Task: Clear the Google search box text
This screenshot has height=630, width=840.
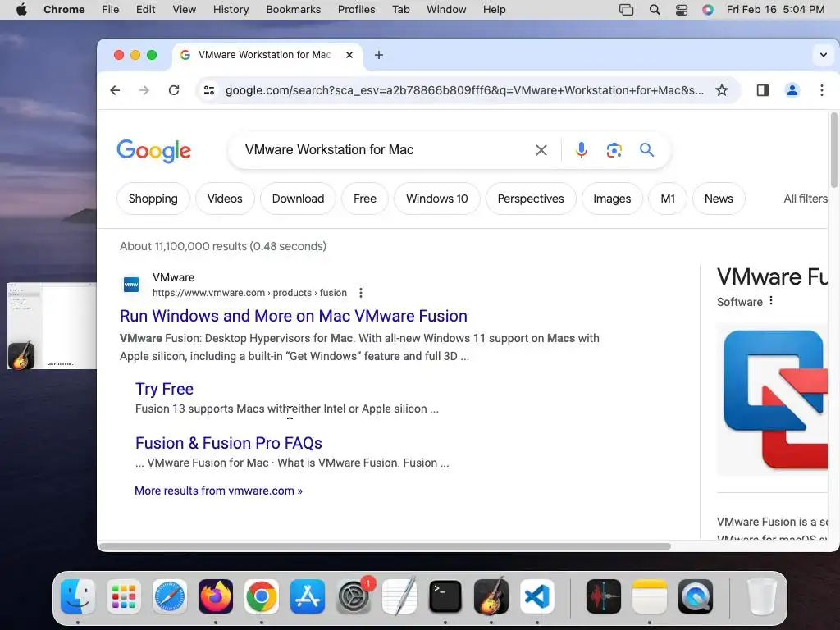Action: point(541,150)
